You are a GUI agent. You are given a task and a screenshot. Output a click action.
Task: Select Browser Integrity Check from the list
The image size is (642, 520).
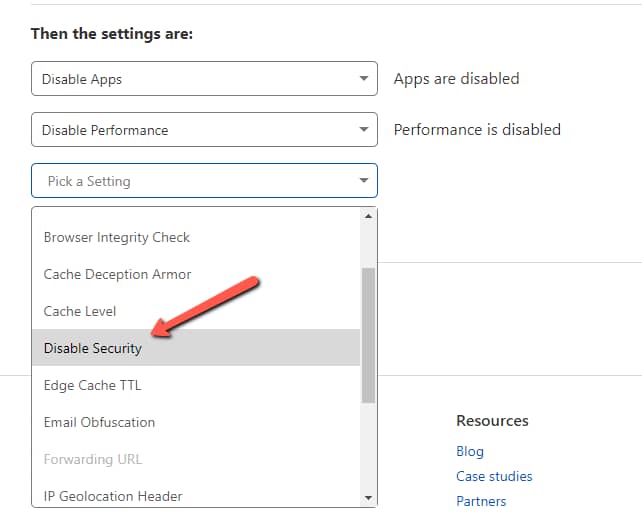coord(117,237)
